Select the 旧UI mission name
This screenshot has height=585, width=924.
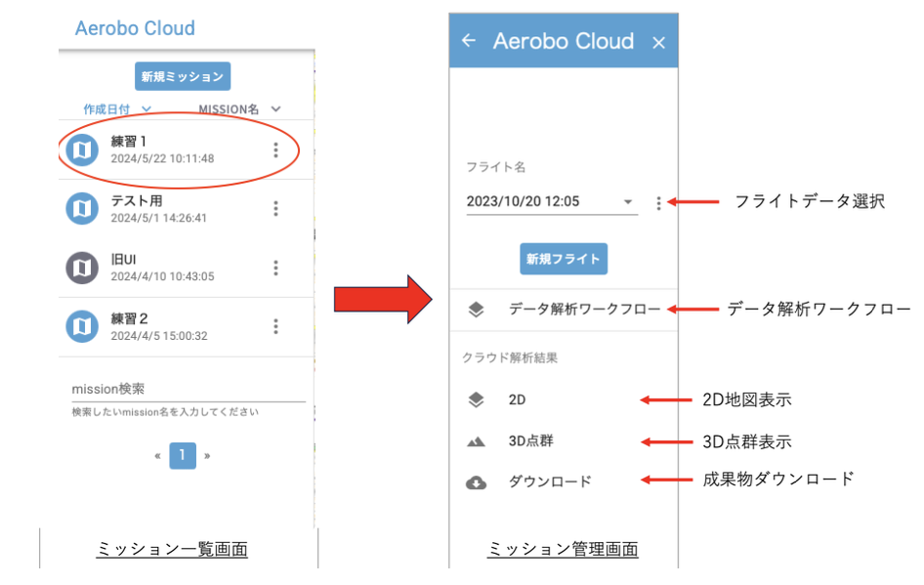[x=123, y=260]
